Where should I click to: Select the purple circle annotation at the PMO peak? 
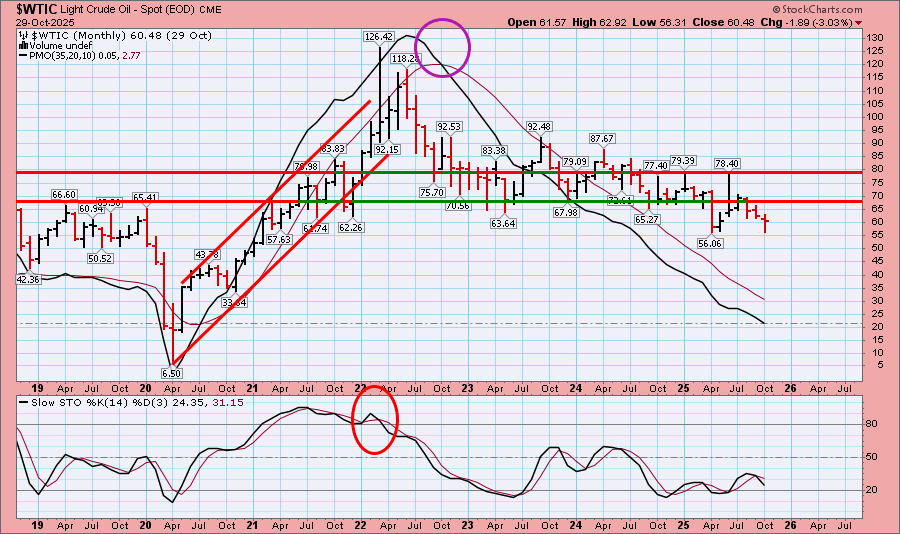[x=442, y=47]
